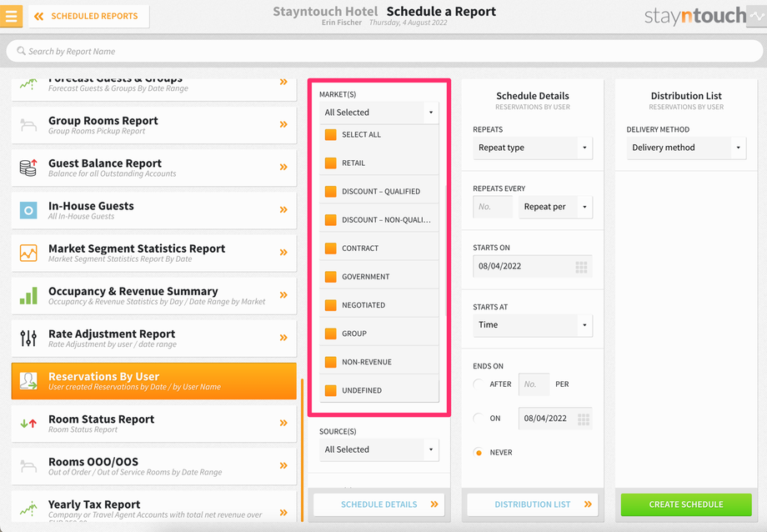This screenshot has height=532, width=767.
Task: Focus the Search by Report Name field
Action: pyautogui.click(x=384, y=51)
